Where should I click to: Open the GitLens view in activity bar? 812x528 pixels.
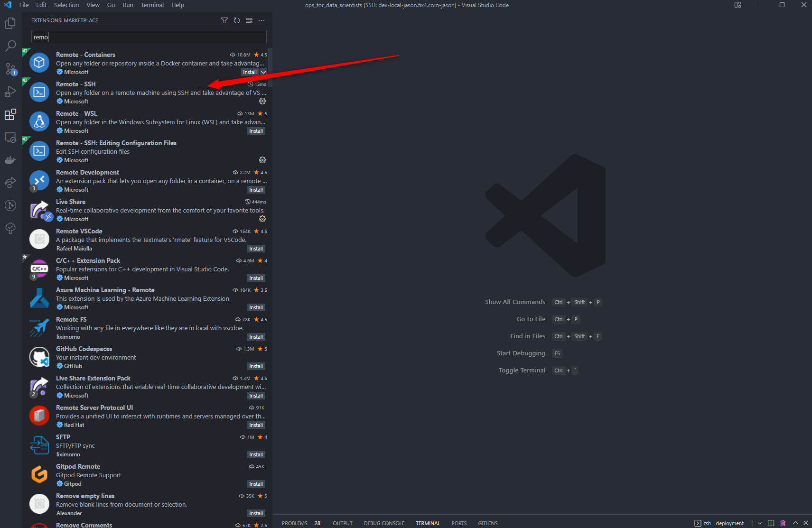pyautogui.click(x=10, y=205)
